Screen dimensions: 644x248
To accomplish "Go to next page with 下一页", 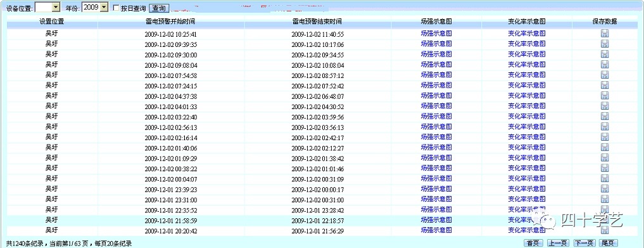I will [x=584, y=243].
